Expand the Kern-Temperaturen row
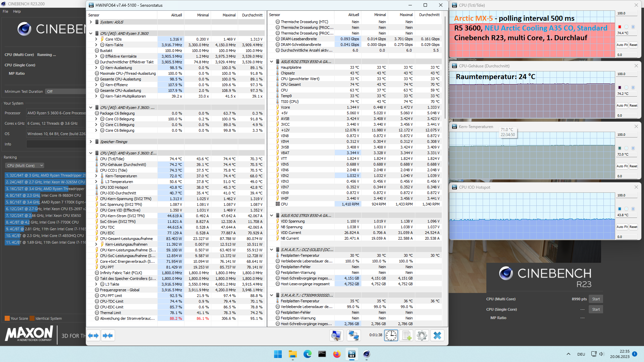 (x=96, y=176)
